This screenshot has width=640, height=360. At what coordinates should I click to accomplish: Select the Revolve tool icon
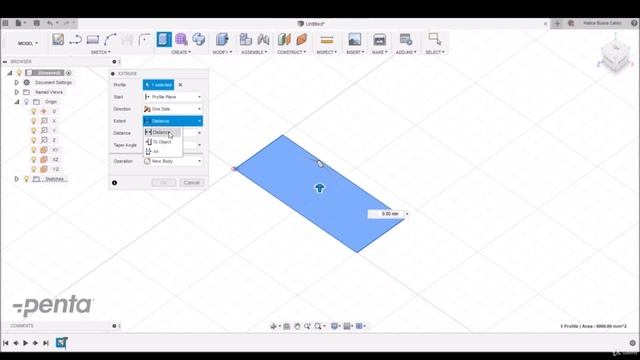[199, 40]
